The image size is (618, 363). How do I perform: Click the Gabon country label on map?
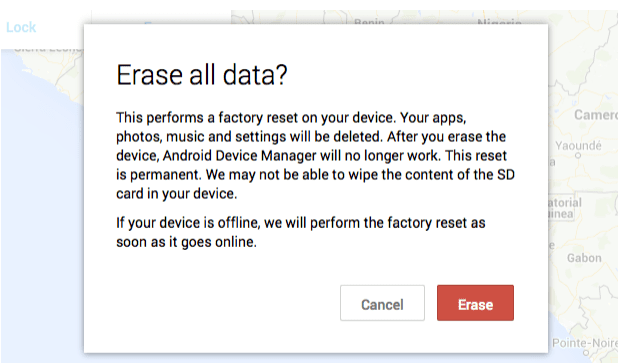coord(584,258)
